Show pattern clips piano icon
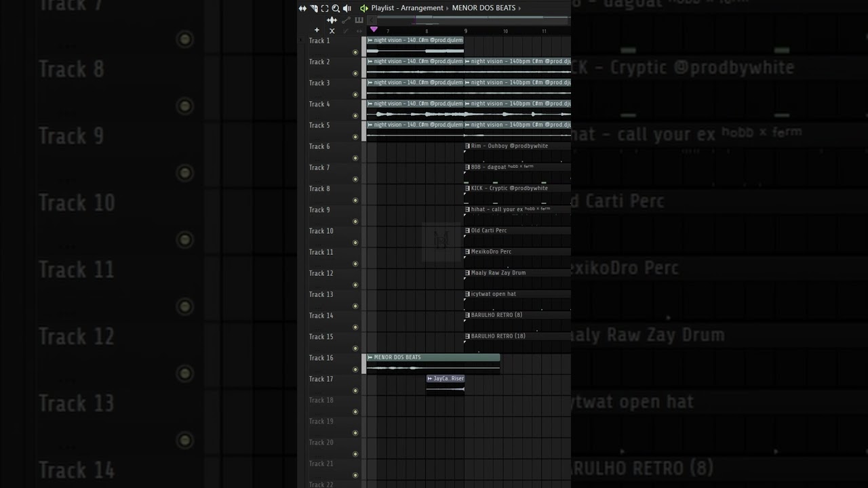Image resolution: width=868 pixels, height=488 pixels. point(359,20)
